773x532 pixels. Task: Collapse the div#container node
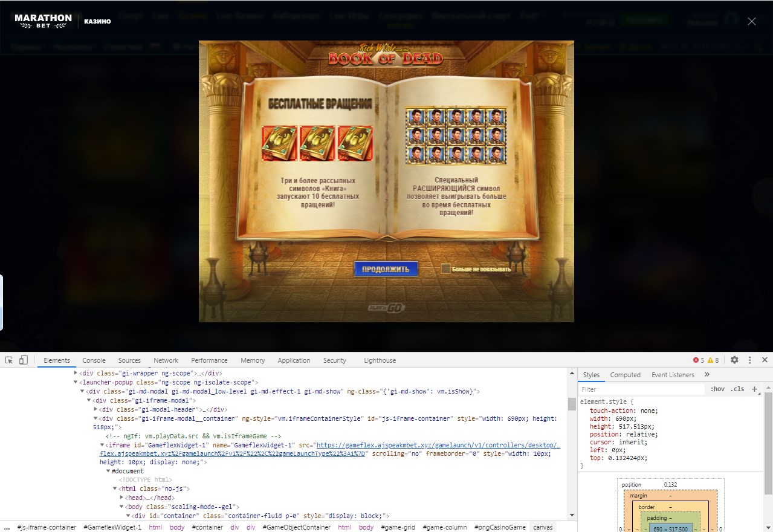coord(128,516)
